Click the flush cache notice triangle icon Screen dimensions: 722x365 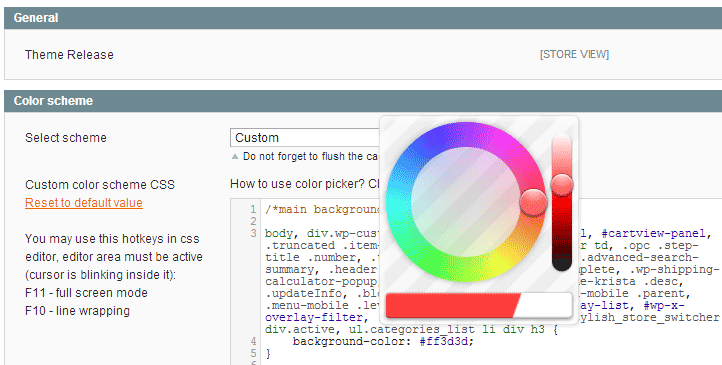click(x=235, y=156)
